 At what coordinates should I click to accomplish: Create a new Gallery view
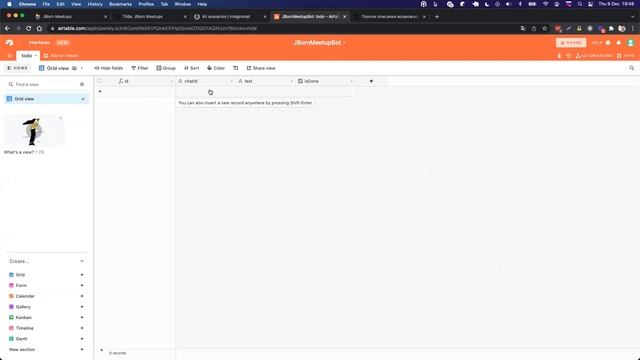click(x=47, y=307)
